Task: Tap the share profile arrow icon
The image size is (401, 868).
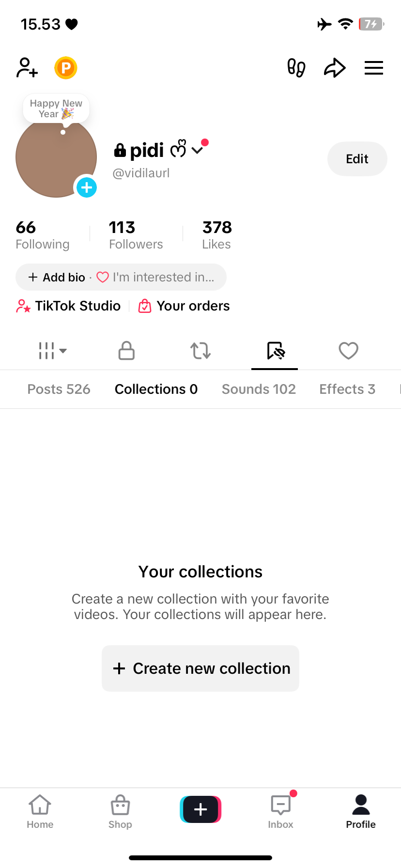Action: 335,68
